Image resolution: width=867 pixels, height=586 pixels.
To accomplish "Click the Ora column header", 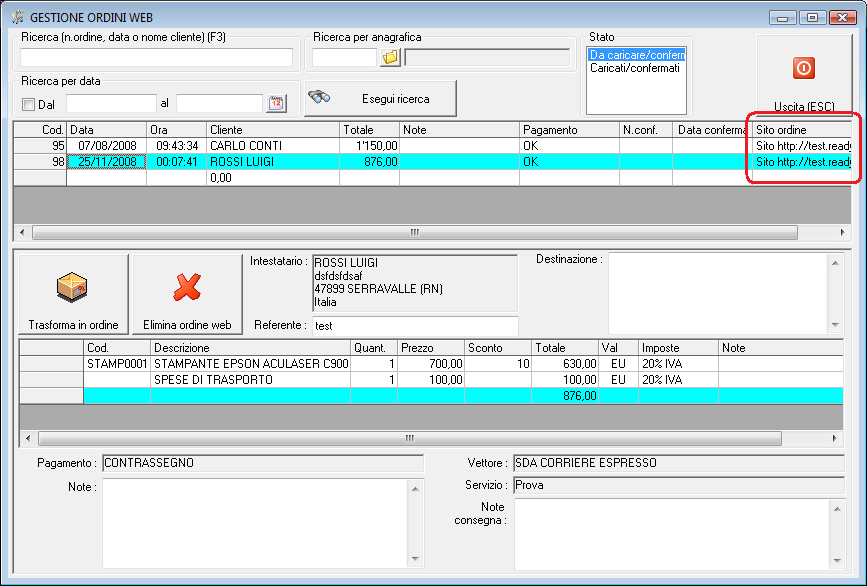I will coord(176,130).
